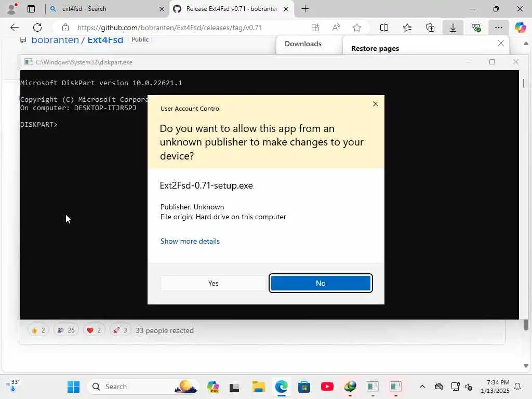The width and height of the screenshot is (532, 399).
Task: Click the thumbs up reaction with 2
Action: (38, 330)
